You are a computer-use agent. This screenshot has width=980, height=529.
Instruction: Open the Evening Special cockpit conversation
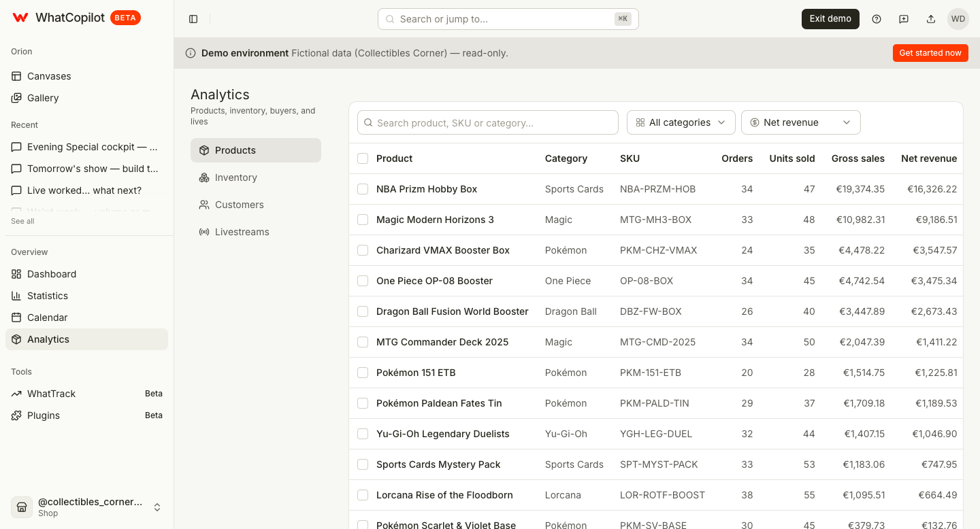tap(87, 147)
